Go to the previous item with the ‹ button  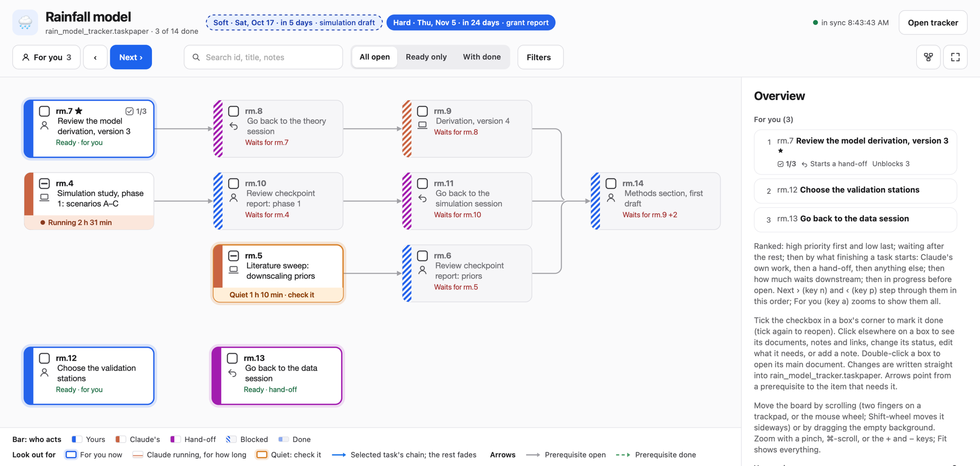point(95,57)
